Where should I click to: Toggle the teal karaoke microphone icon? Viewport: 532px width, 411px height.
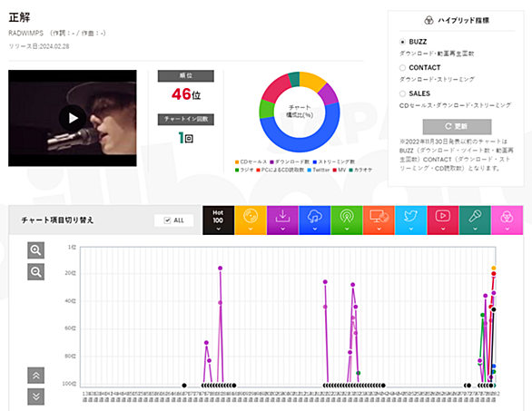pos(475,220)
